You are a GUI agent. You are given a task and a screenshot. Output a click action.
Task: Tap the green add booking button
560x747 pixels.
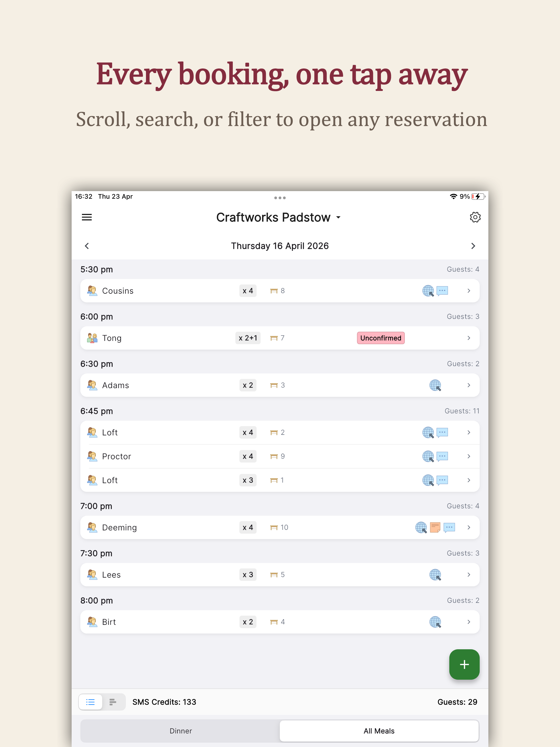(x=464, y=664)
